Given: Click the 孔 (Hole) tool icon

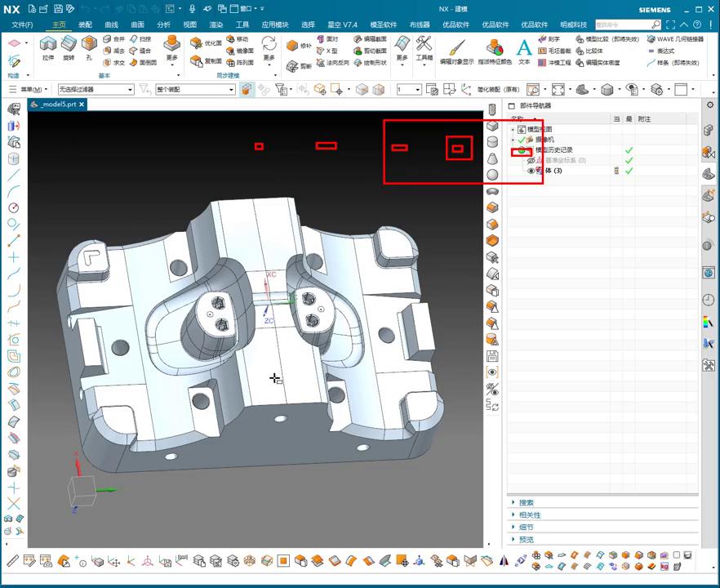Looking at the screenshot, I should click(89, 44).
